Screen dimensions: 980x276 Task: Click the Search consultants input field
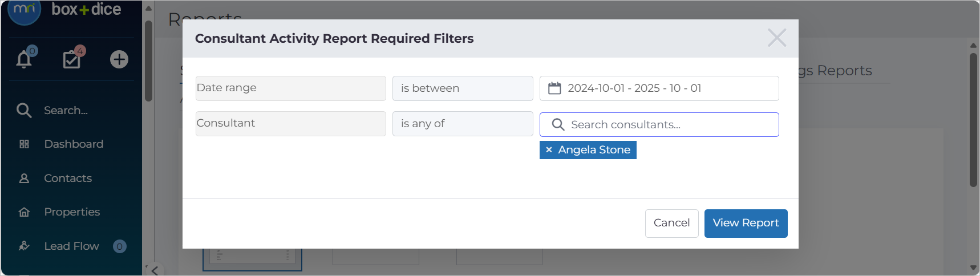[659, 124]
